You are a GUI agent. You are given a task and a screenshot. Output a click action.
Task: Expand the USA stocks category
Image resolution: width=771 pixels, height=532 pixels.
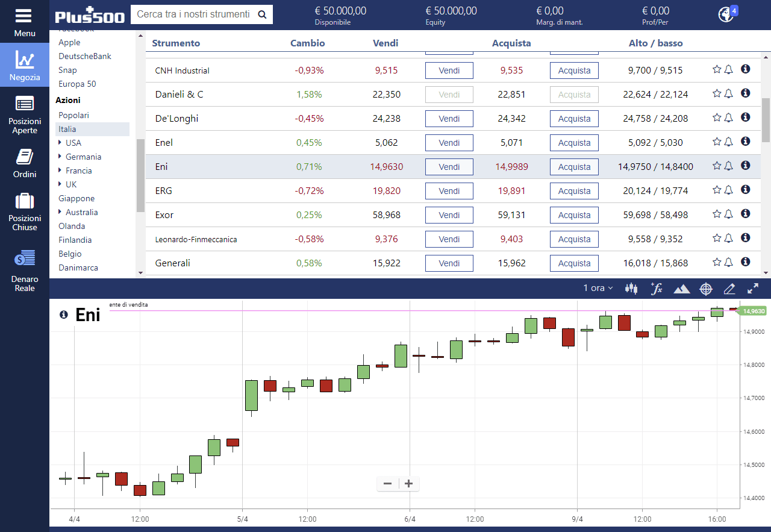(x=60, y=143)
